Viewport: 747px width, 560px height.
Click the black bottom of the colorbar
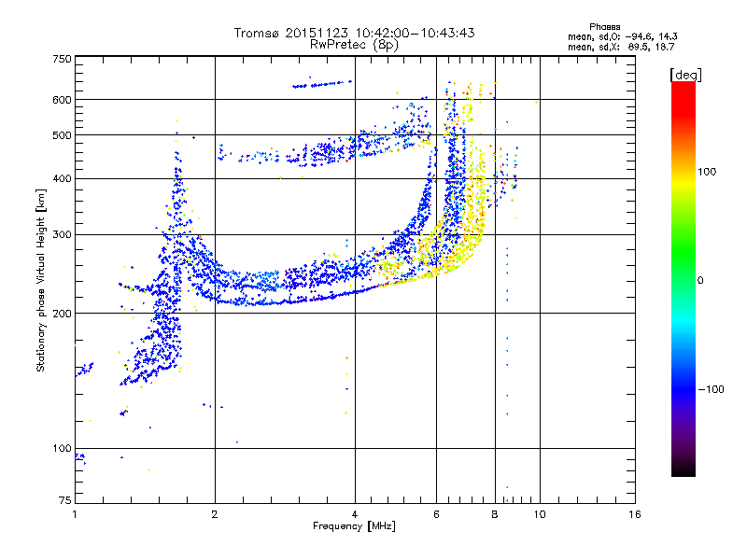coord(684,469)
